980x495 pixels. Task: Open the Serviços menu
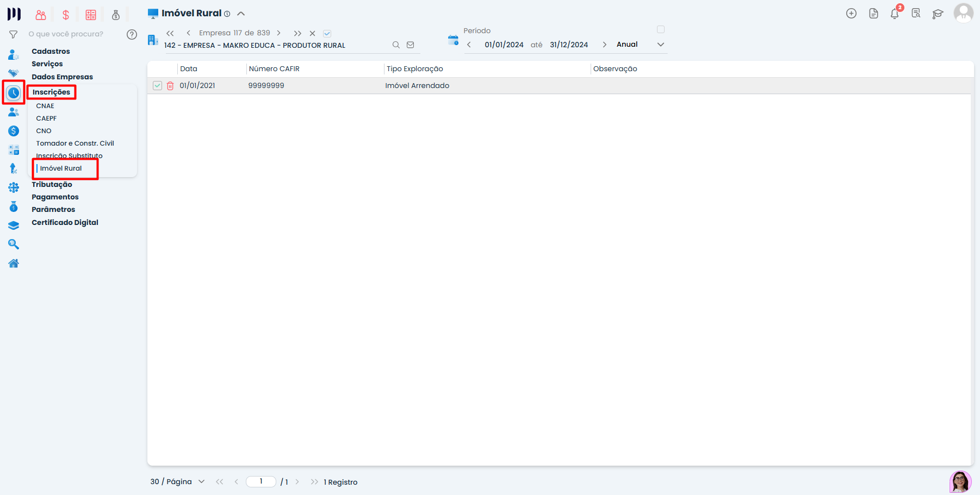[x=47, y=64]
